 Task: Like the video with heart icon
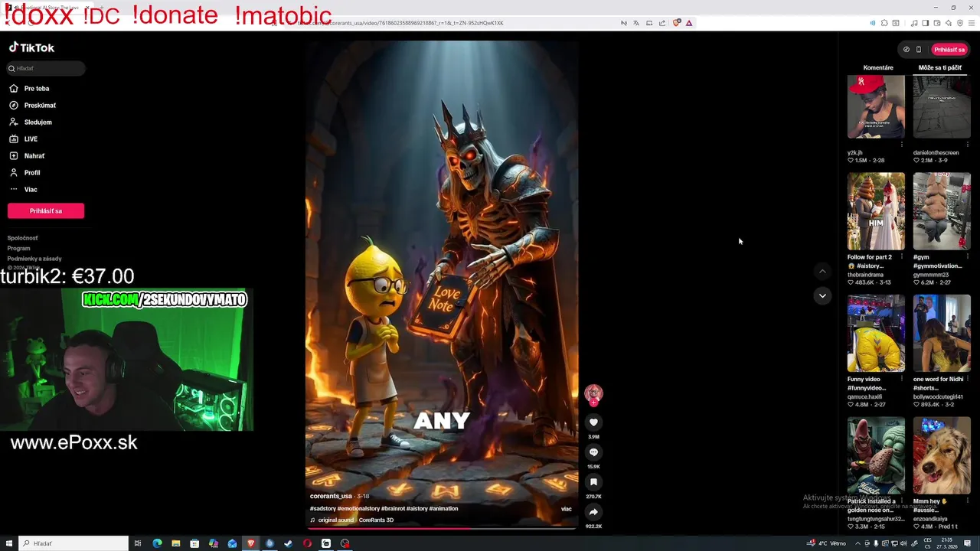pos(593,422)
